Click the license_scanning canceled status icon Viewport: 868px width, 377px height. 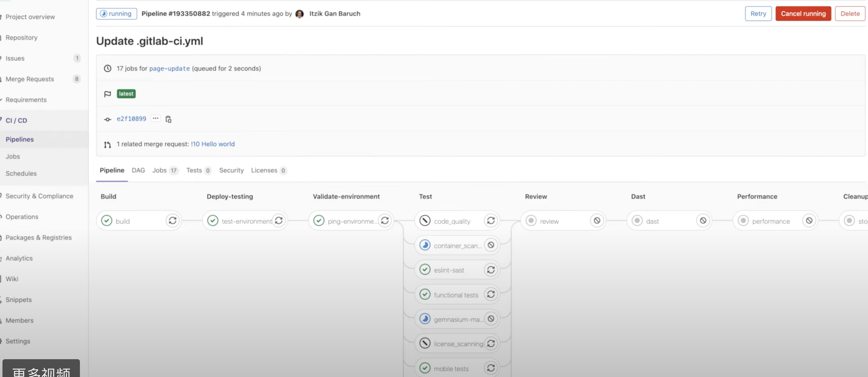tap(425, 343)
